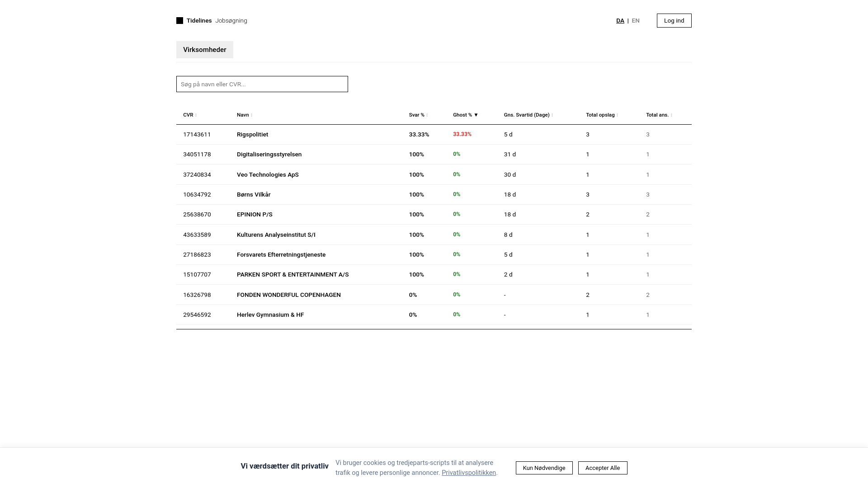Click Kun Nødvendige cookie button
This screenshot has width=868, height=488.
click(544, 468)
